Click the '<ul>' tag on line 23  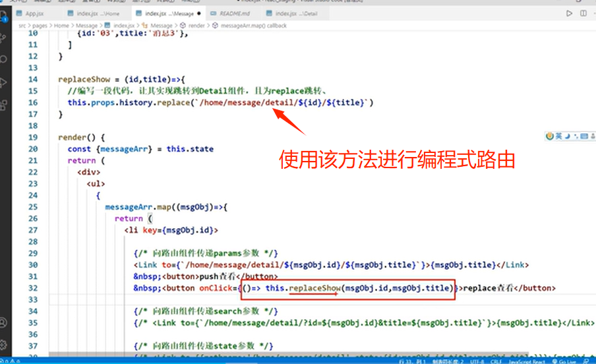coord(96,184)
